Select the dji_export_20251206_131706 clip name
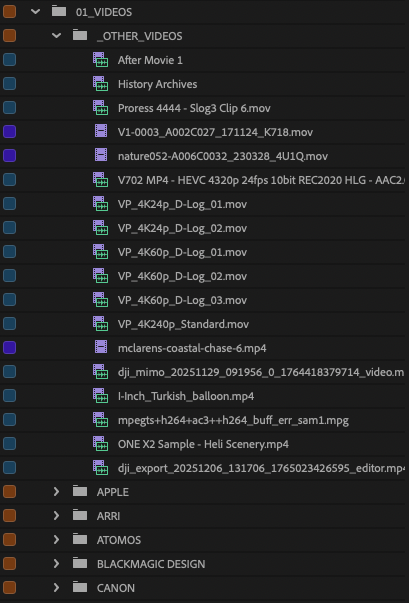Viewport: 409px width, 603px height. click(261, 468)
